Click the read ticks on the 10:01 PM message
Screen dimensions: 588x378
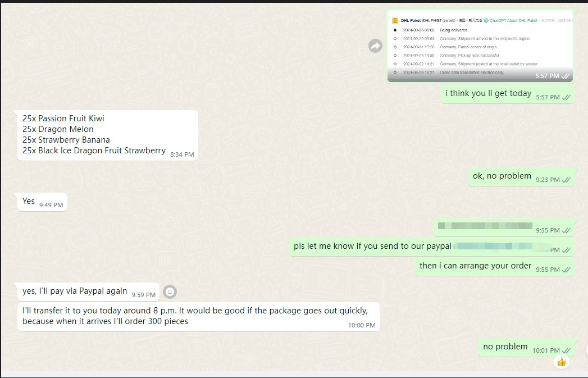tap(566, 350)
